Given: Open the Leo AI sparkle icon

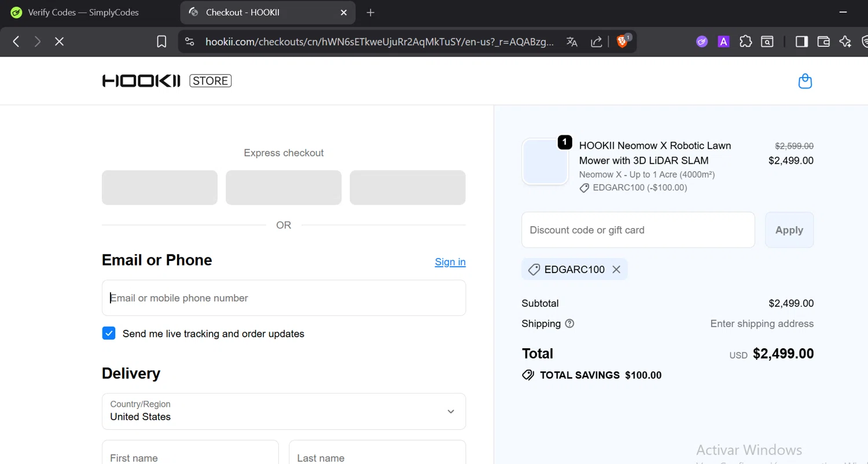Looking at the screenshot, I should click(x=845, y=42).
